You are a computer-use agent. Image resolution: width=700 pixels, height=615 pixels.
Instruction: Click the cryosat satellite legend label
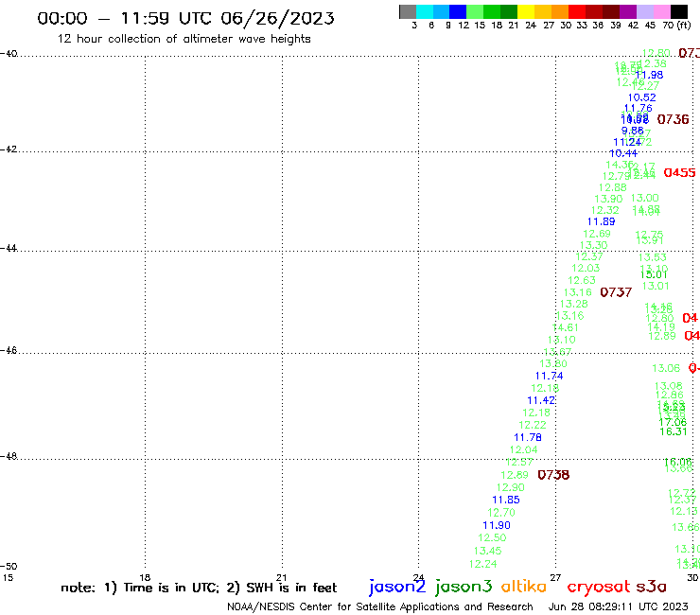tap(599, 588)
